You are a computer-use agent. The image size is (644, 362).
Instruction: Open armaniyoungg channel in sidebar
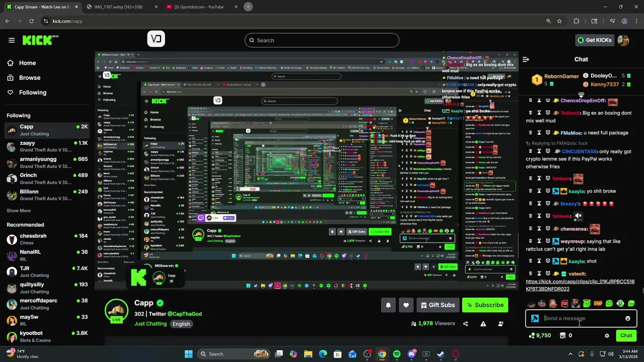click(x=47, y=162)
